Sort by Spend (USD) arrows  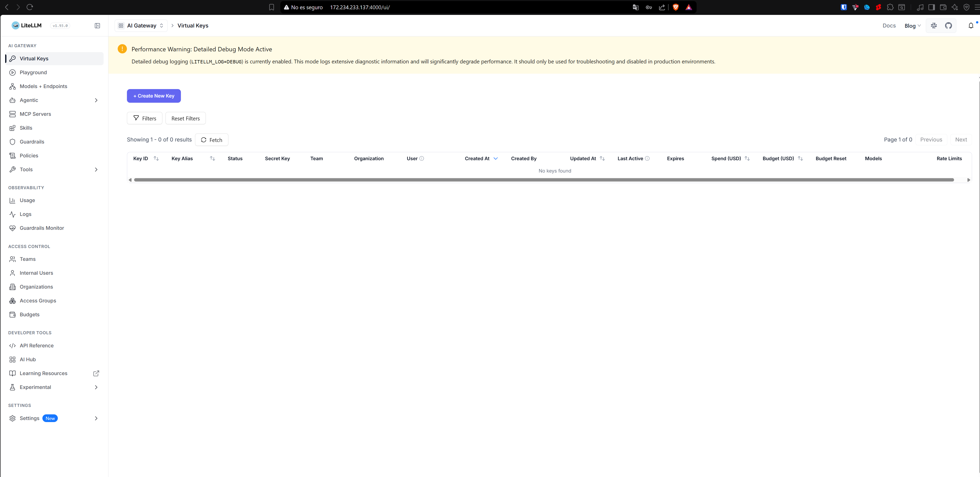tap(747, 158)
